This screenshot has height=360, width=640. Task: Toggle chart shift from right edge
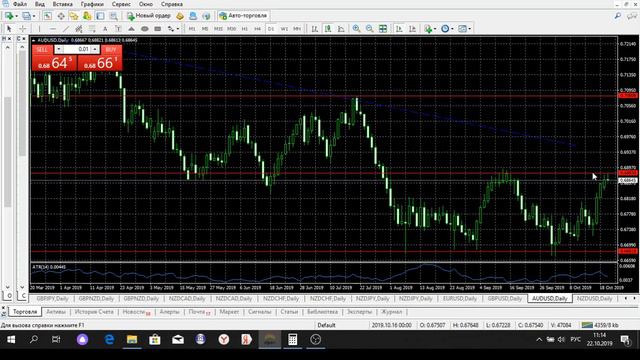click(412, 29)
